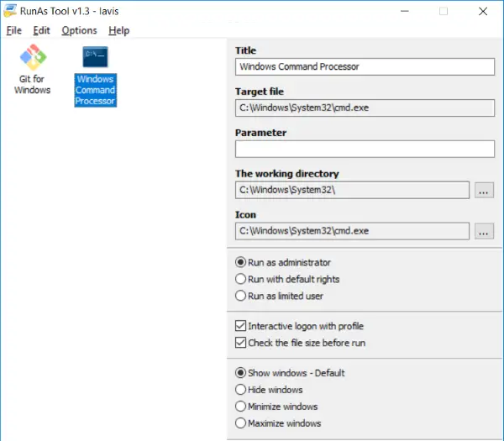Open the Help menu
Image resolution: width=504 pixels, height=441 pixels.
click(x=119, y=30)
